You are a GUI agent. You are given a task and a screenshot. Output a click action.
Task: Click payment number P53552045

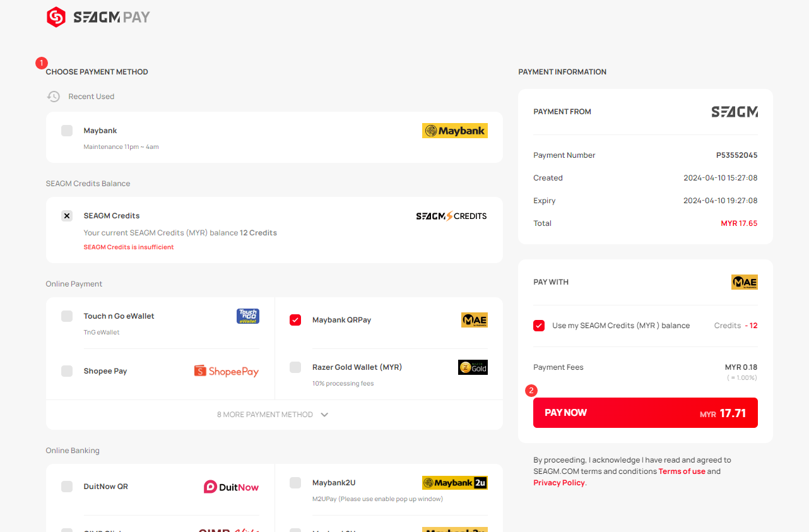tap(736, 155)
